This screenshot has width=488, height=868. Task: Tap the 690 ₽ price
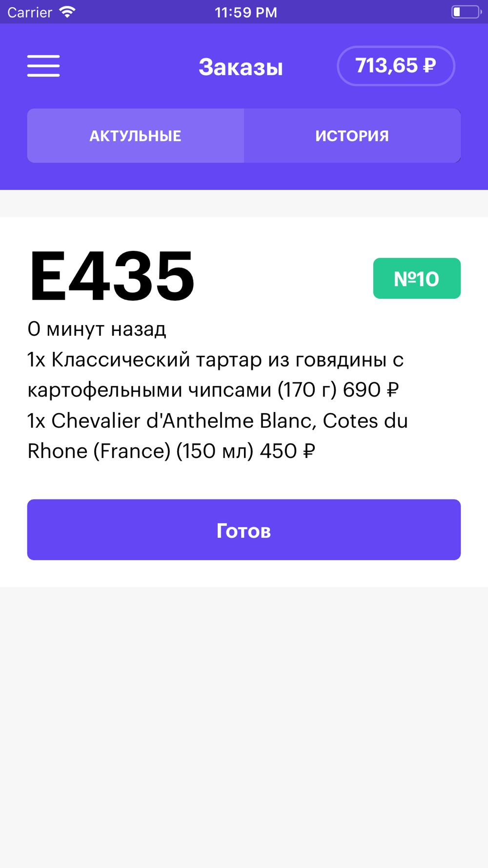[371, 390]
